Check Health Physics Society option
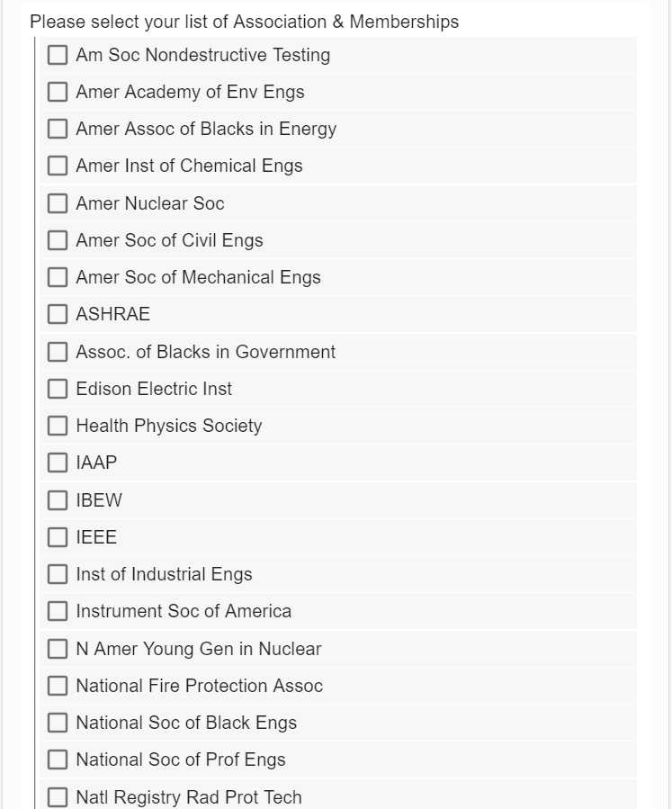Viewport: 672px width, 809px height. pos(58,426)
